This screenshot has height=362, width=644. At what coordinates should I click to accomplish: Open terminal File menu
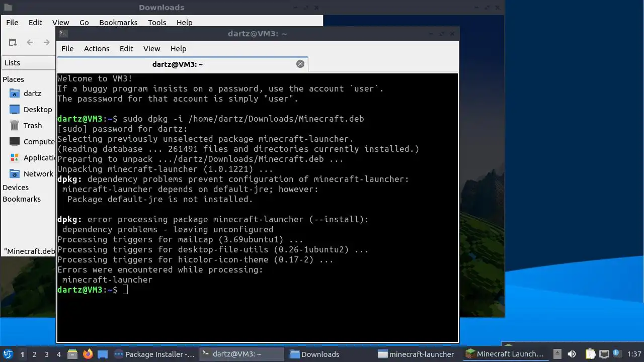tap(67, 49)
